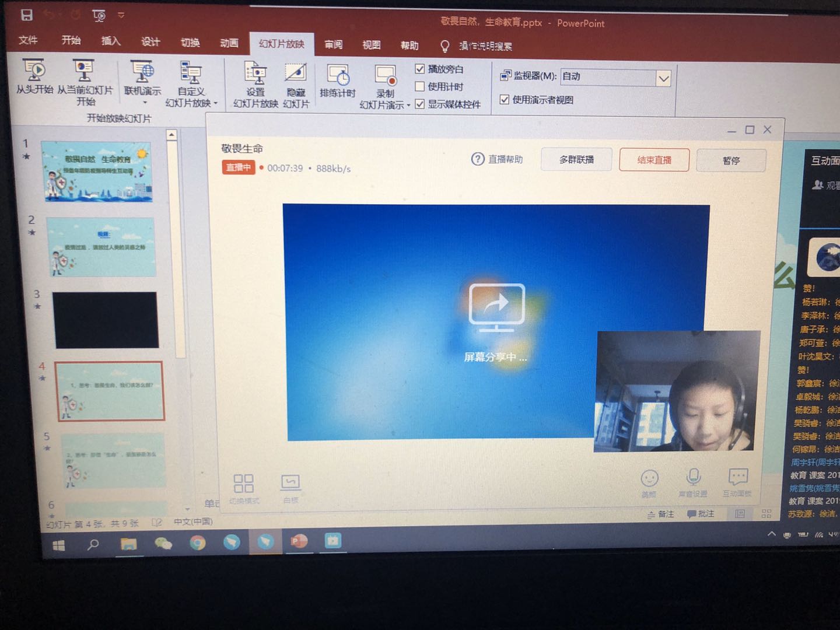Click the Whiteboard icon (白板)
840x630 pixels.
[290, 488]
